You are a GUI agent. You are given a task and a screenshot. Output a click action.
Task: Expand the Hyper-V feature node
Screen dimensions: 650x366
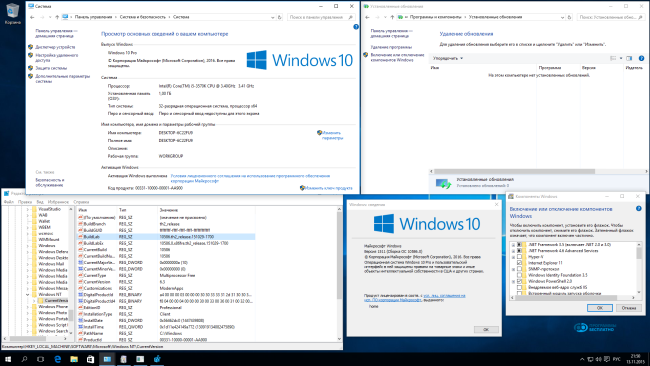point(513,257)
